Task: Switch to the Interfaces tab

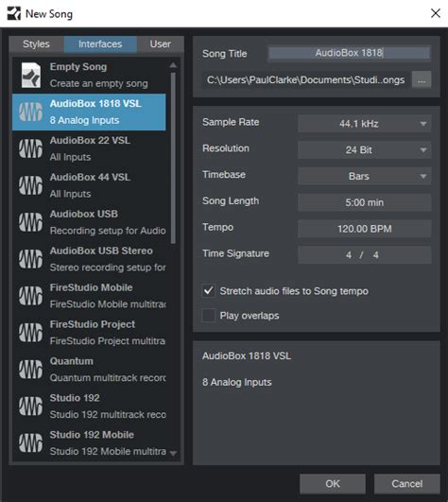Action: [x=100, y=43]
